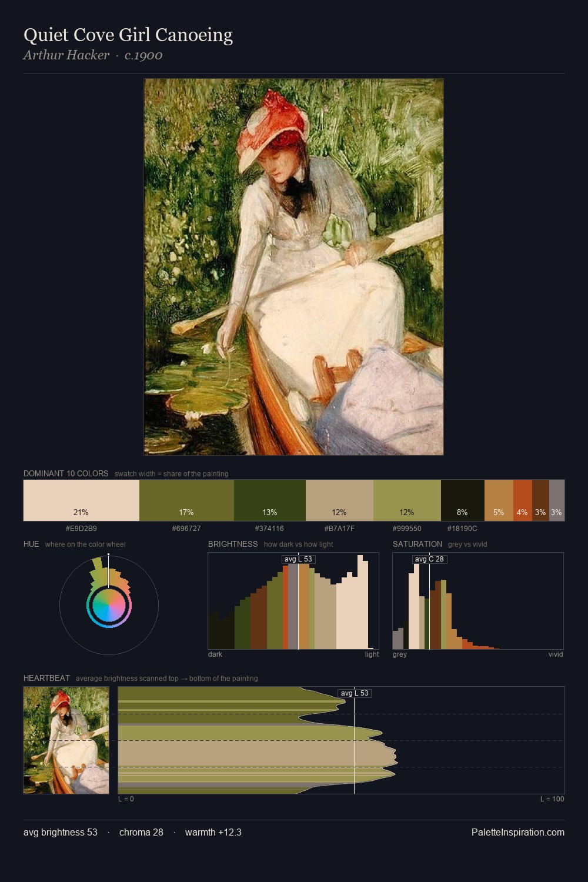588x882 pixels.
Task: Open PaletteInspiration.com link
Action: [518, 832]
